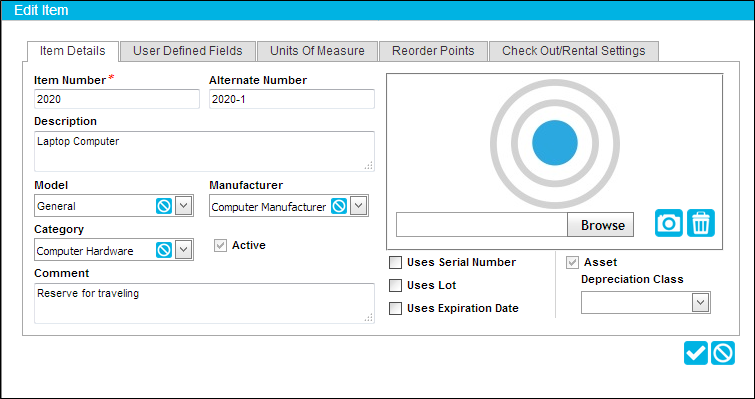The height and width of the screenshot is (399, 755).
Task: Click the Item Number field
Action: pyautogui.click(x=117, y=99)
